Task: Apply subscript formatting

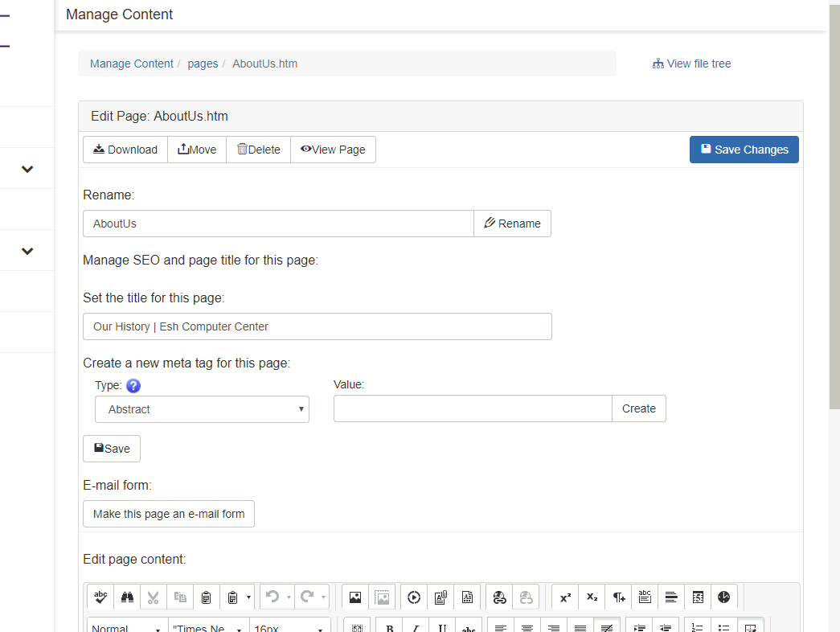Action: (592, 597)
